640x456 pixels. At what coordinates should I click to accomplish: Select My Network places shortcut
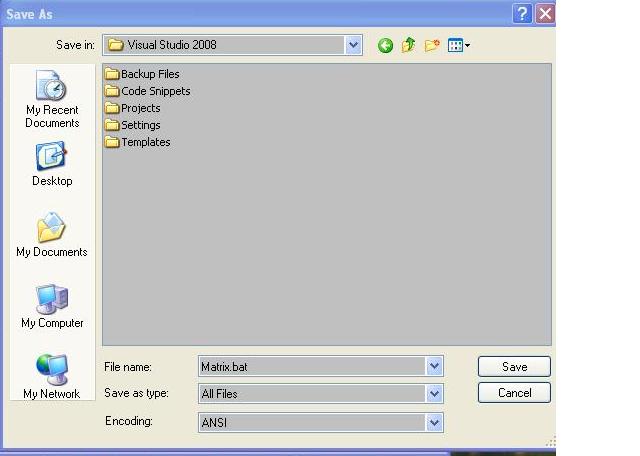click(52, 376)
